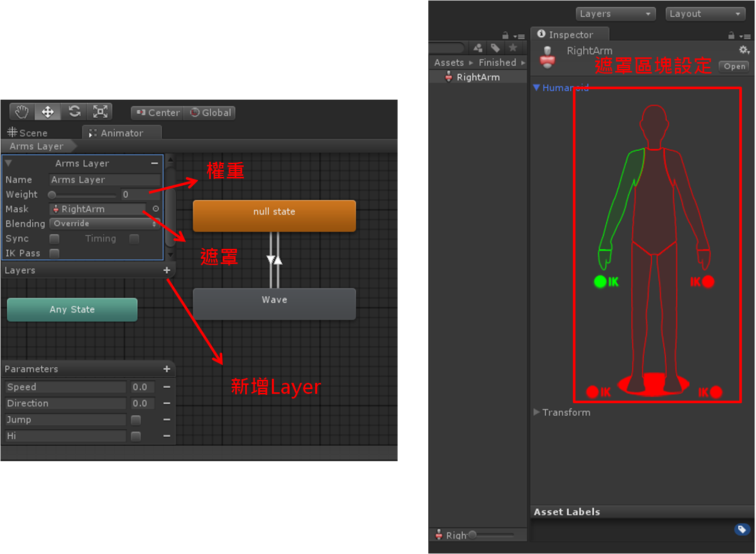Toggle the Jump parameter checkbox

(135, 419)
